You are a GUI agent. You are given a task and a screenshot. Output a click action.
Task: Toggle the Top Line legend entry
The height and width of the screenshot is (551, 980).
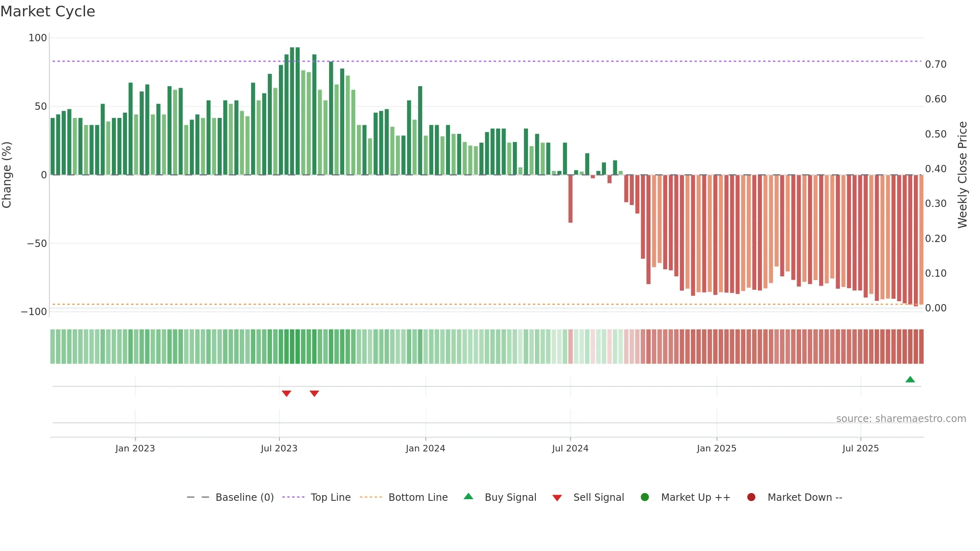pyautogui.click(x=316, y=497)
